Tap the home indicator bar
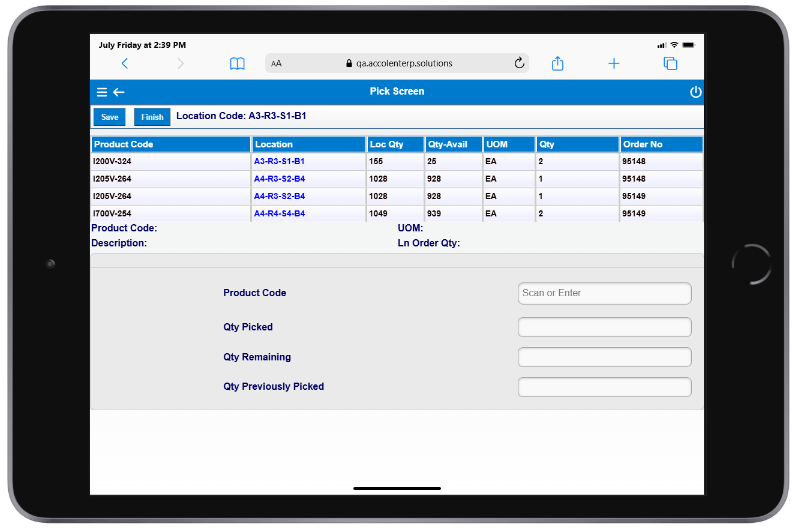Viewport: 798px width, 528px height. [397, 488]
